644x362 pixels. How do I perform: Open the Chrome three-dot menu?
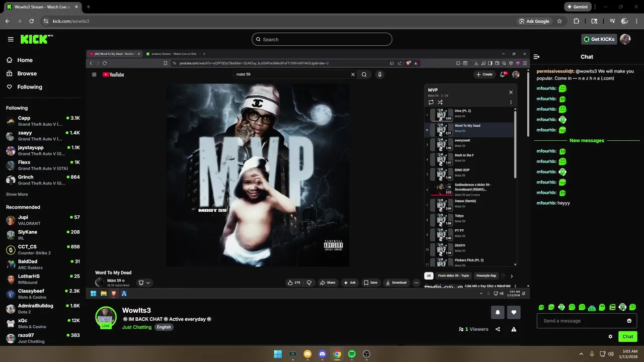[636, 21]
